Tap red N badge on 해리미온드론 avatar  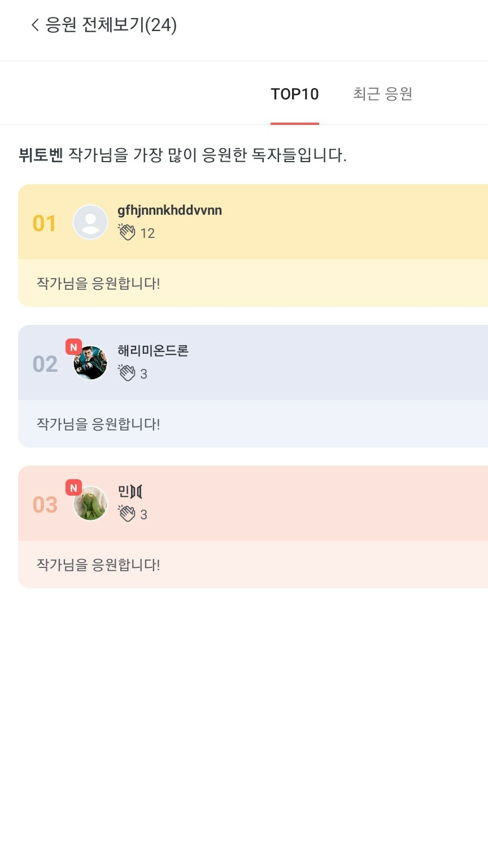click(x=73, y=346)
